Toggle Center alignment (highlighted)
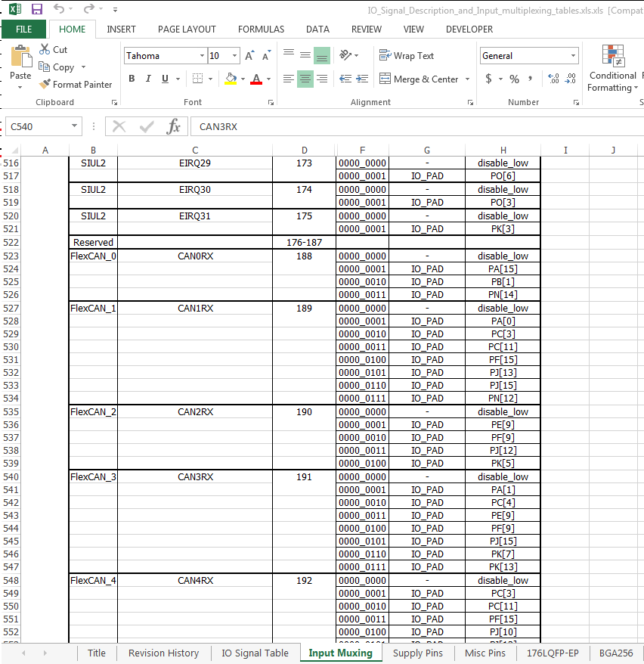Screen dimensions: 644x664 tap(305, 79)
